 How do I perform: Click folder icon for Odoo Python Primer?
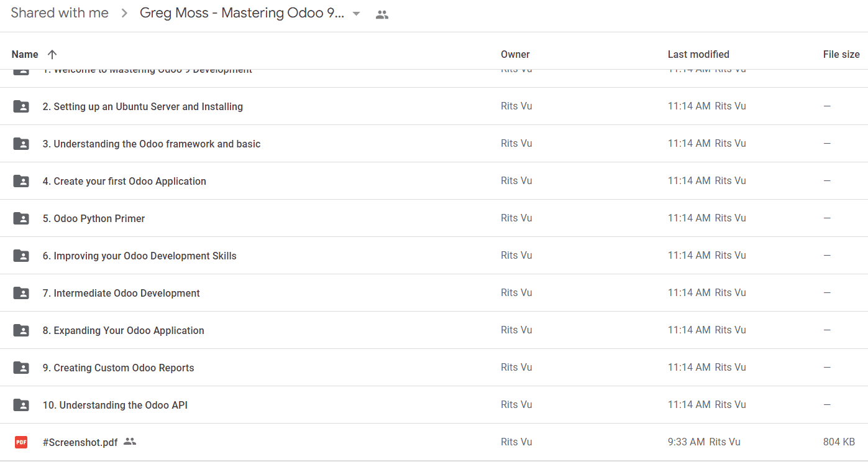pyautogui.click(x=21, y=218)
